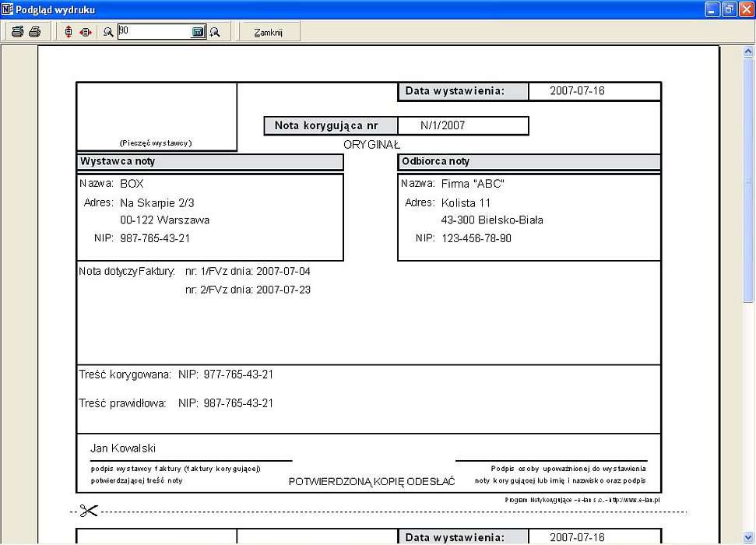
Task: Open the system menu from the title bar app icon
Action: pos(8,9)
